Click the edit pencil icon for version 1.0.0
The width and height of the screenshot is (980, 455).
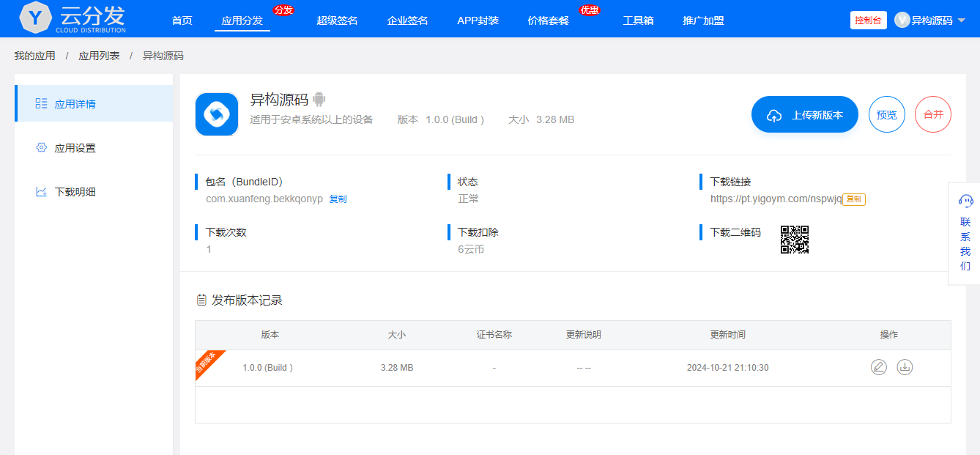click(879, 366)
